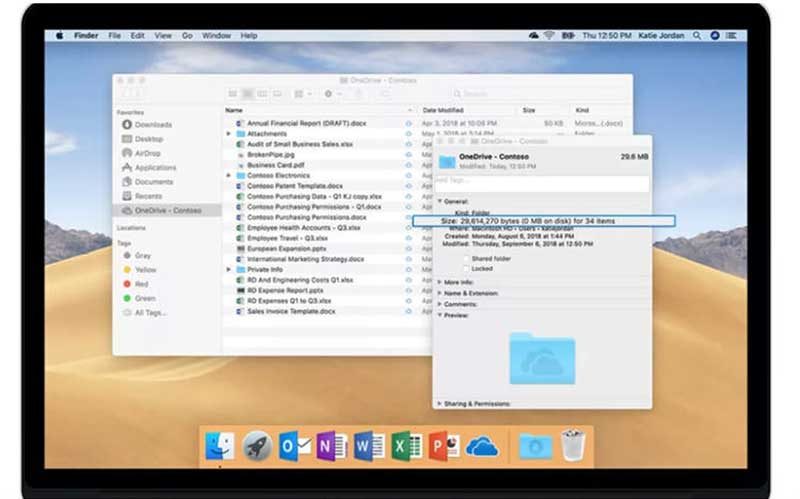Click the OneDrive cloud icon in Dock
This screenshot has width=800, height=499.
(482, 447)
